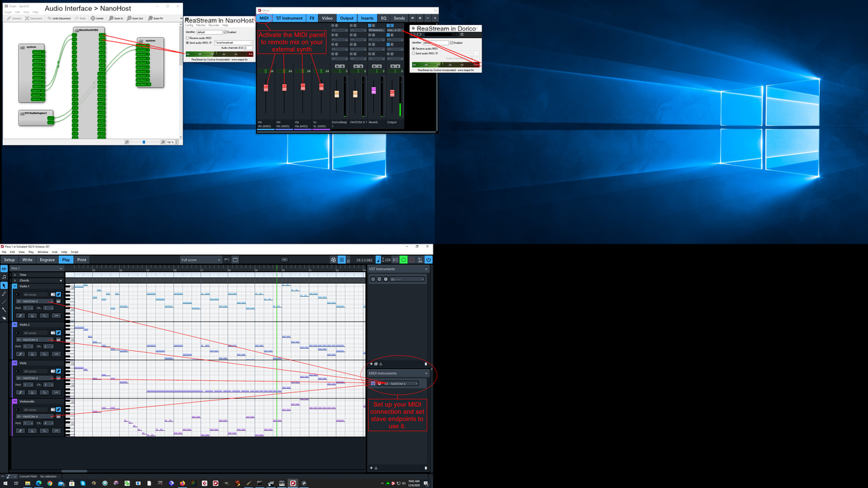
Task: Click Undo Disconnect in Graph toolbar
Action: coord(58,18)
